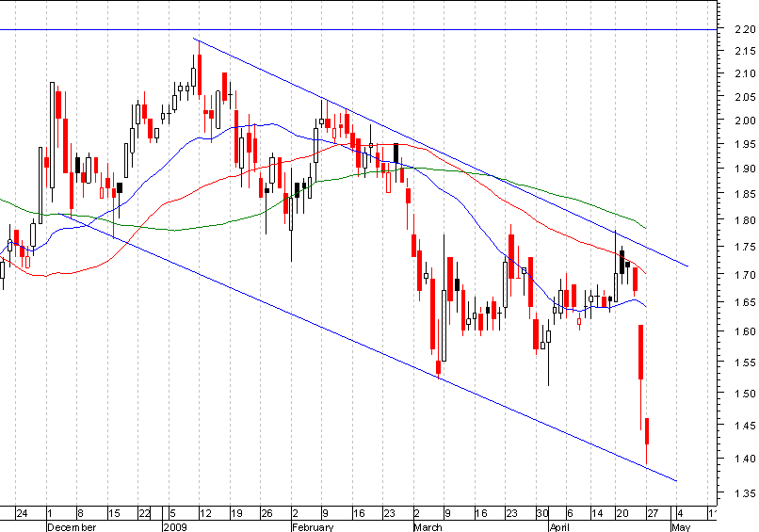Select the April month label

[561, 526]
